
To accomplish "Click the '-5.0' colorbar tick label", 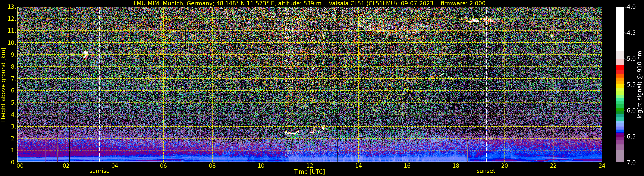I will pyautogui.click(x=630, y=59).
